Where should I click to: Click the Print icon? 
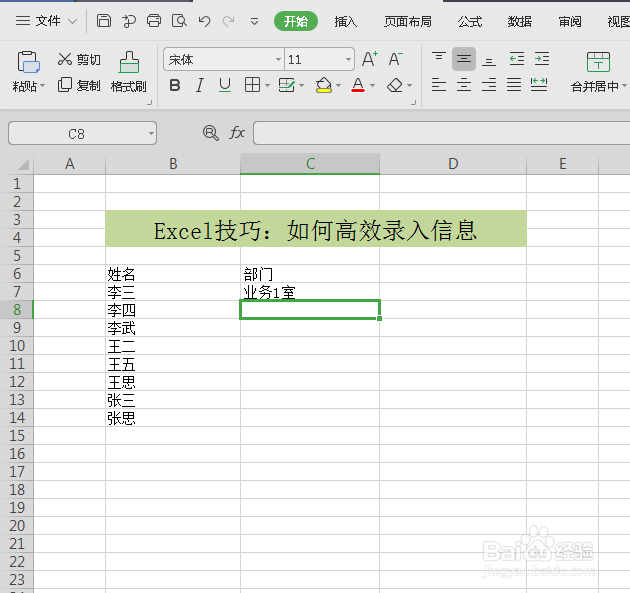pyautogui.click(x=154, y=20)
